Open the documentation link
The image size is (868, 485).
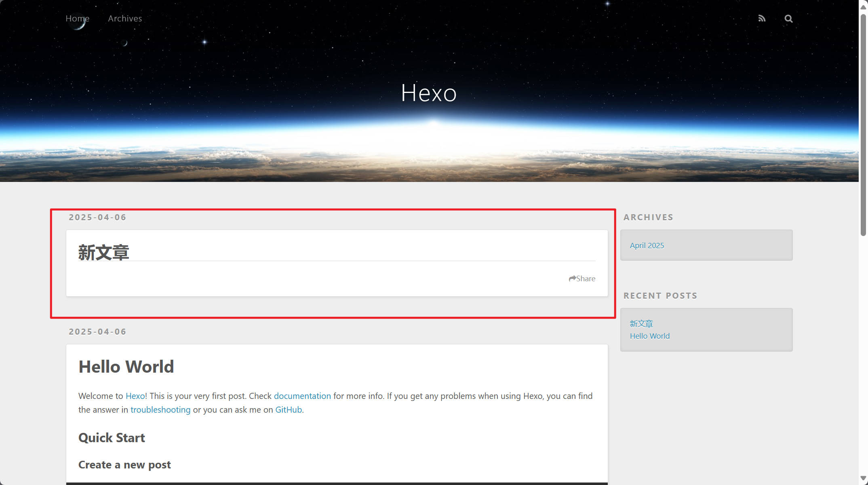(x=302, y=396)
